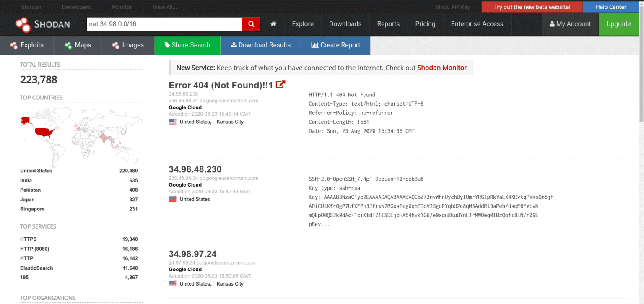Open the Monitor menu item
This screenshot has height=304, width=644.
pyautogui.click(x=122, y=7)
